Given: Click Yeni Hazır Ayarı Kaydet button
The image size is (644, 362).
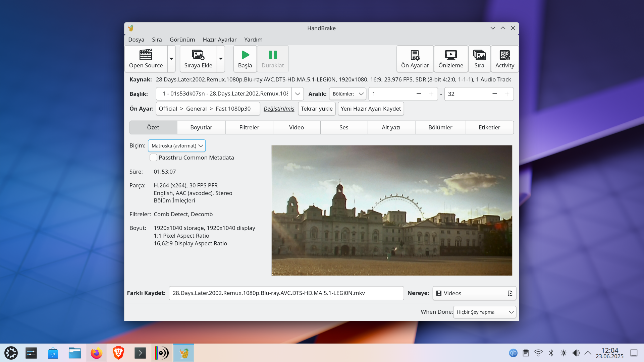Looking at the screenshot, I should pyautogui.click(x=371, y=109).
